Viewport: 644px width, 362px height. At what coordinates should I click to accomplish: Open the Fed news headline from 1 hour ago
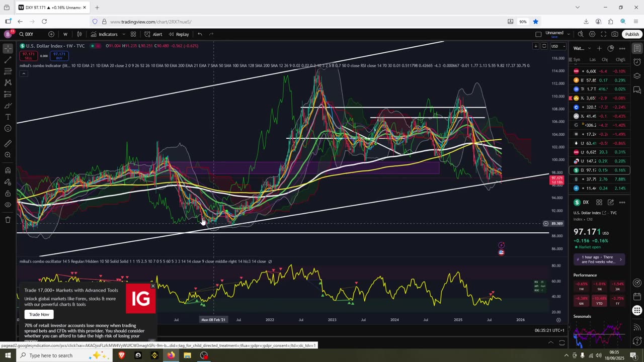(599, 259)
